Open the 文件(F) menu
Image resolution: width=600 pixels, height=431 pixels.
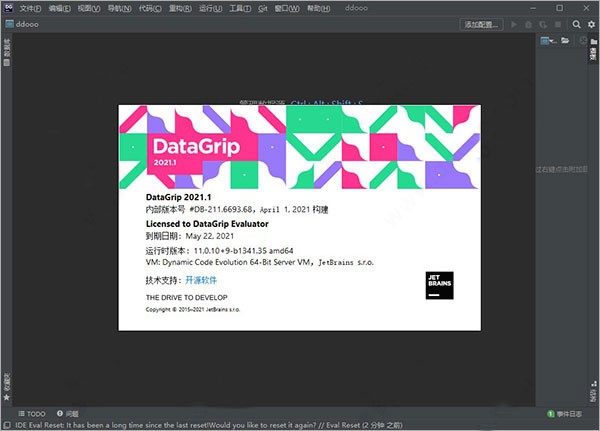[x=30, y=8]
